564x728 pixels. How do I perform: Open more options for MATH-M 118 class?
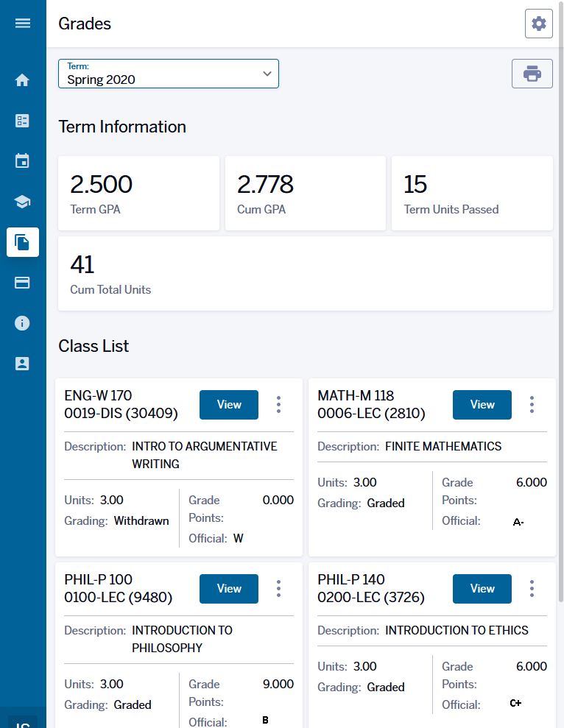532,404
